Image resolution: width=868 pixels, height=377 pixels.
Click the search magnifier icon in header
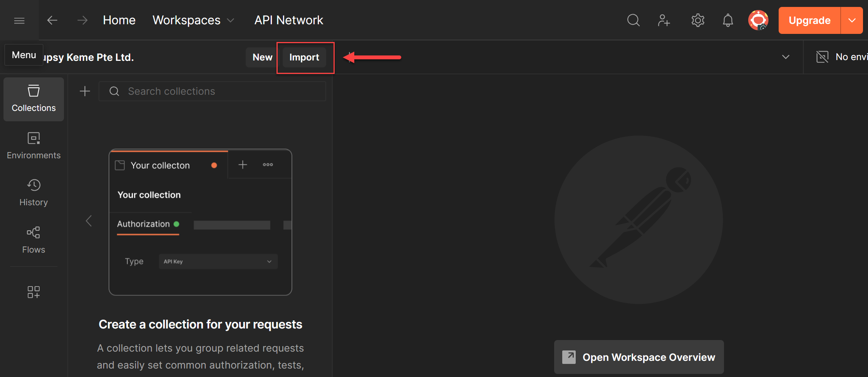coord(633,20)
